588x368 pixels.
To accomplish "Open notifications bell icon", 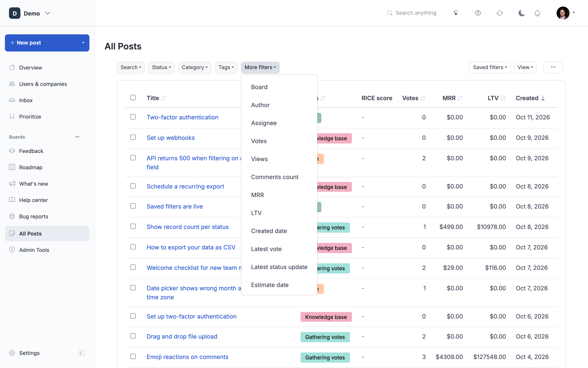I will [537, 13].
